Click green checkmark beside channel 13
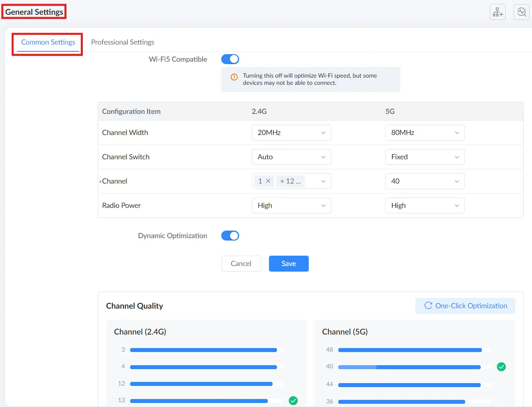532x407 pixels. tap(293, 401)
